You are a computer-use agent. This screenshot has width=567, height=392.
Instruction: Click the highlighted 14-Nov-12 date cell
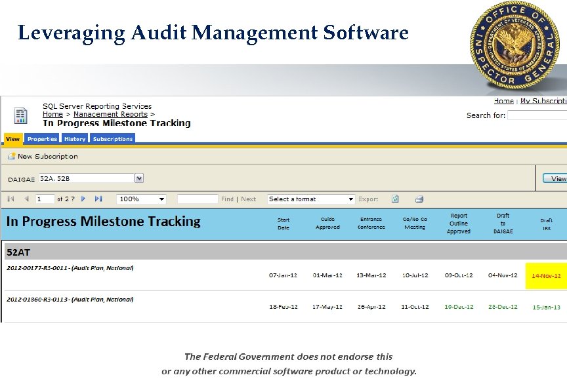546,276
